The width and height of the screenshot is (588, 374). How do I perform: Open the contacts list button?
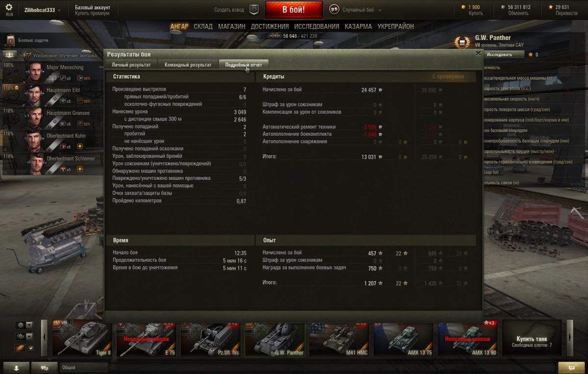click(x=16, y=368)
